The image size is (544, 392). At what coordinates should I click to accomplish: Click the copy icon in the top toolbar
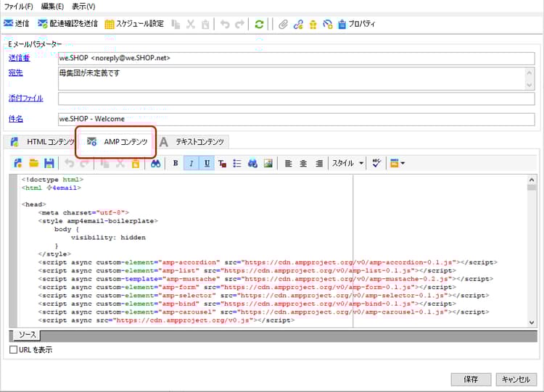pyautogui.click(x=176, y=24)
